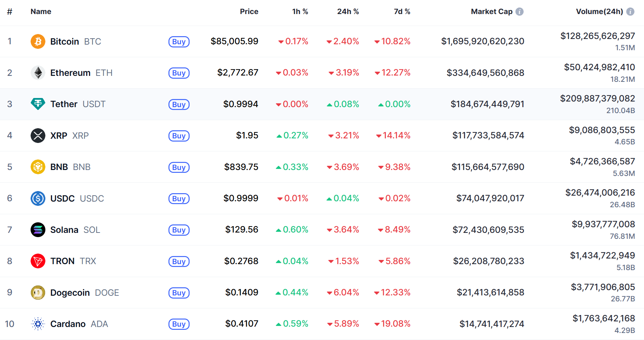644x340 pixels.
Task: Click the Dogecoin logo icon
Action: (x=38, y=293)
